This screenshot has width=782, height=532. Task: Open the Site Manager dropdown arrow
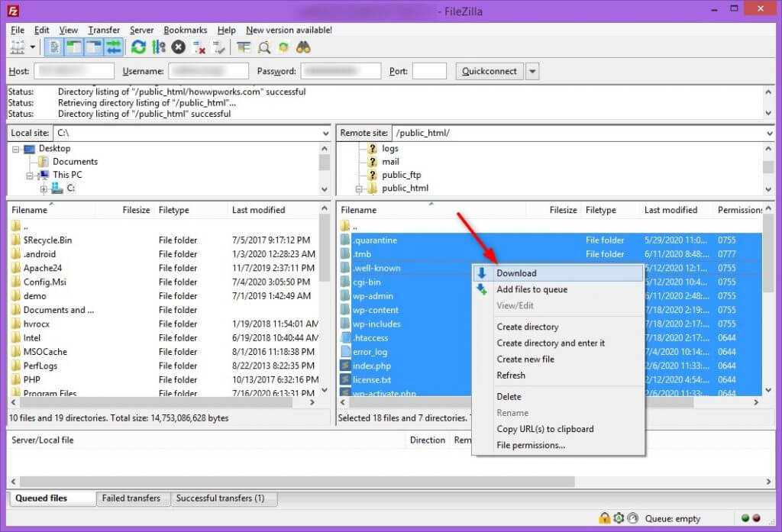click(x=32, y=47)
